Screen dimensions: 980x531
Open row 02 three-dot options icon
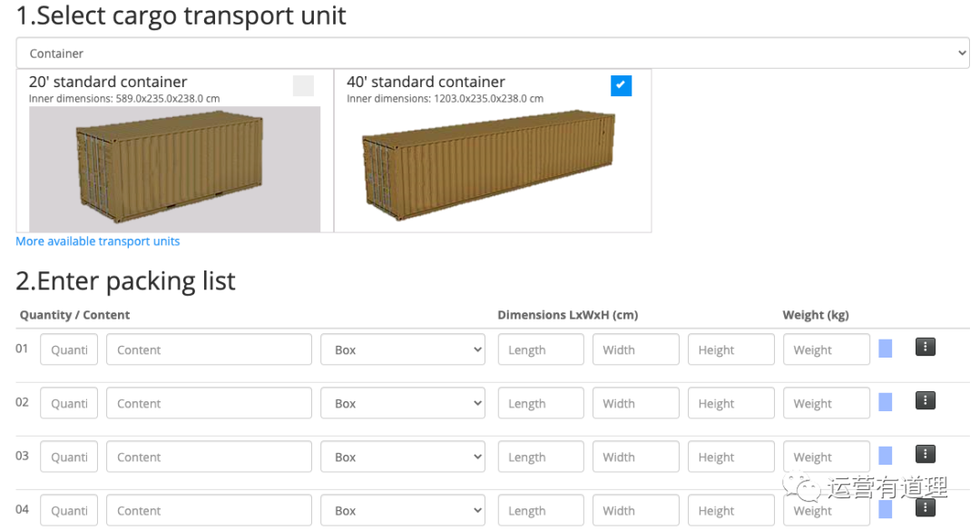pos(925,400)
